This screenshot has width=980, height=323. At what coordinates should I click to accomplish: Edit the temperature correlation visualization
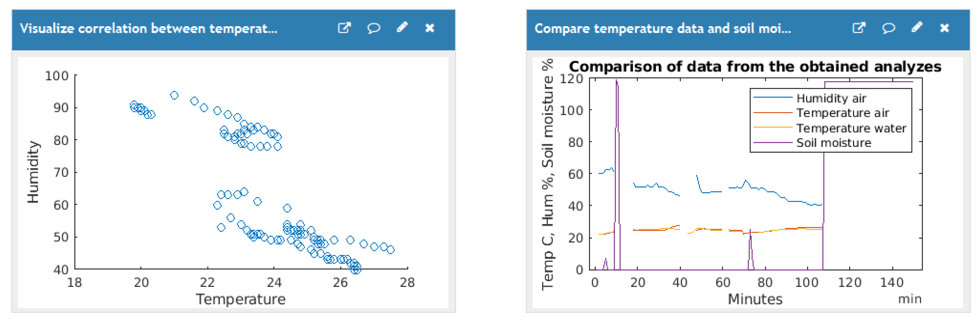pos(402,27)
